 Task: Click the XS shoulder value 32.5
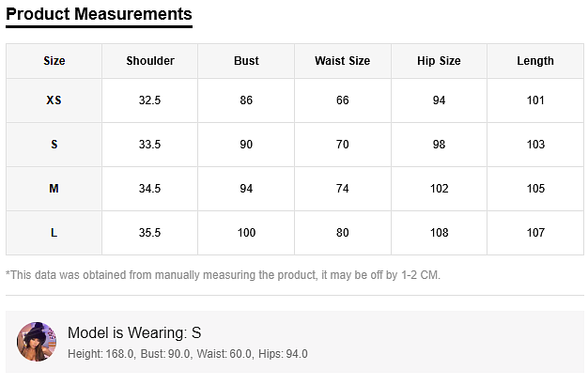[150, 100]
